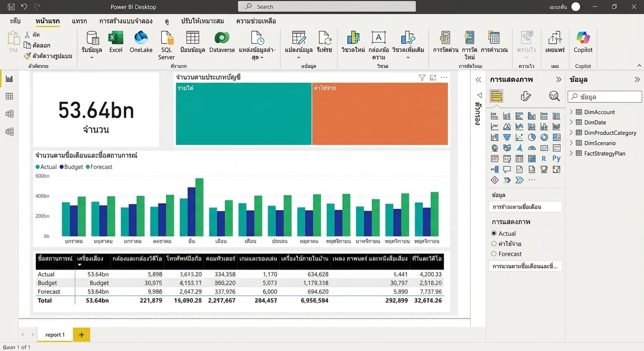This screenshot has height=351, width=644.
Task: Open the Excel workbook data source
Action: (x=116, y=42)
